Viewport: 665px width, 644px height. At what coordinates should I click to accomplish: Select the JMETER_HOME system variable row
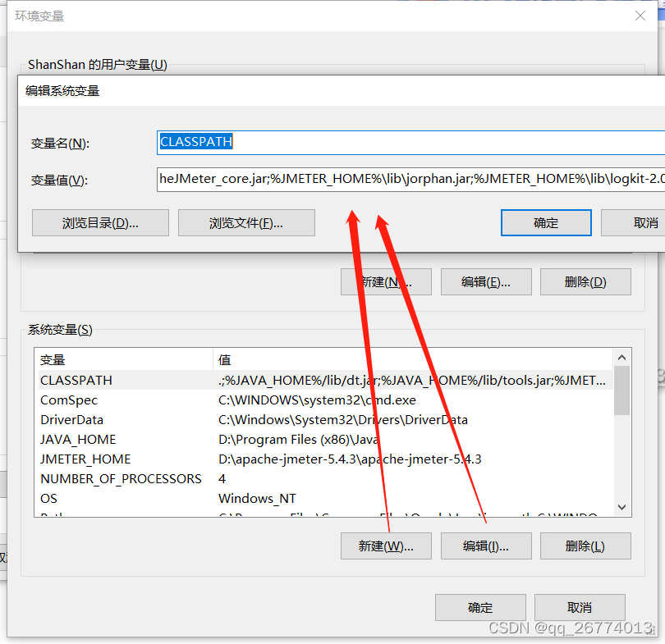[x=325, y=459]
